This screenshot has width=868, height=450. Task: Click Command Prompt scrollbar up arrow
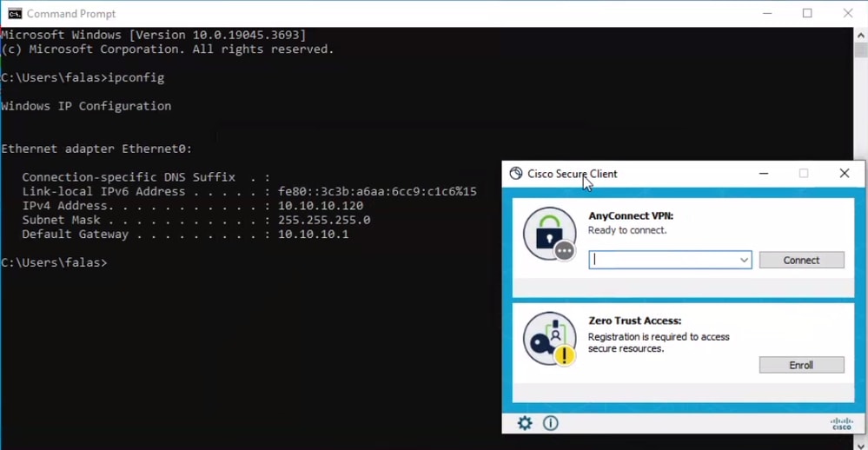point(861,35)
